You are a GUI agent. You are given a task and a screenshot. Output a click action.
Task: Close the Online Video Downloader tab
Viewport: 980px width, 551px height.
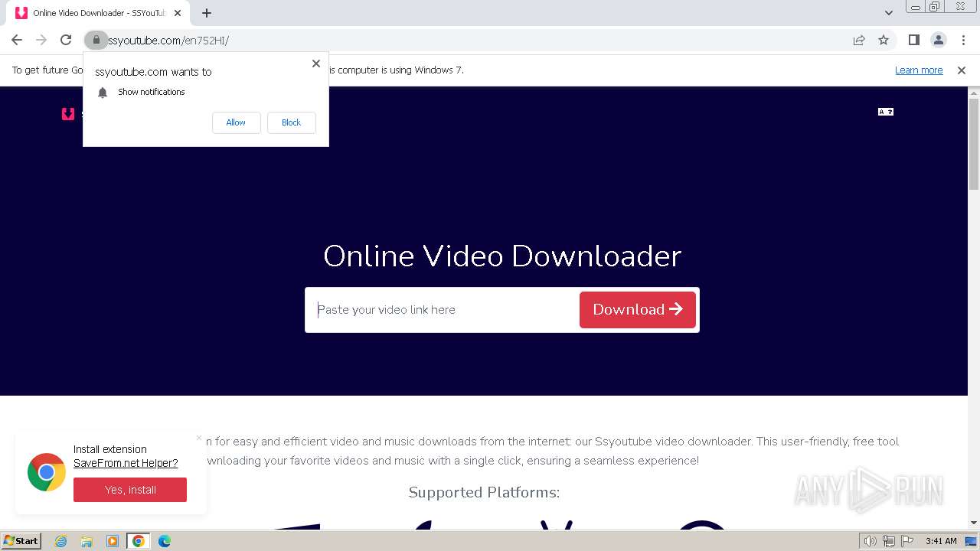(178, 13)
